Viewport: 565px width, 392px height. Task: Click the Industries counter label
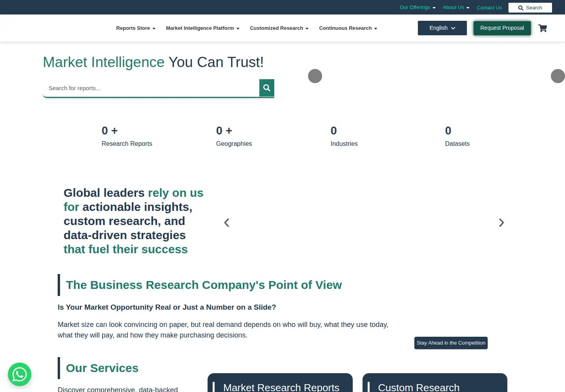[344, 144]
